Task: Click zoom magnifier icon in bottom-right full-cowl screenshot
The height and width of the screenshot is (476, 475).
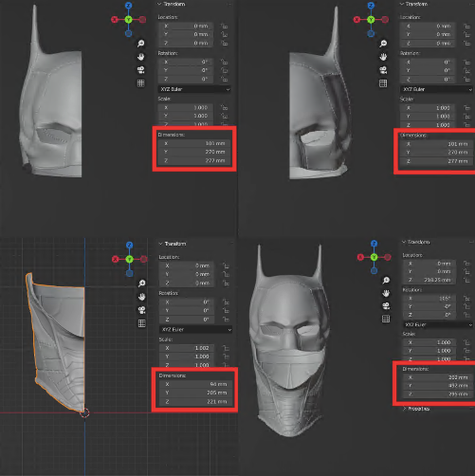Action: pos(386,281)
